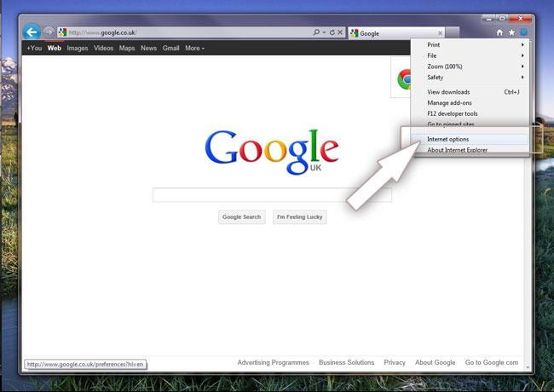
Task: Click the browser Back arrow button
Action: [32, 32]
